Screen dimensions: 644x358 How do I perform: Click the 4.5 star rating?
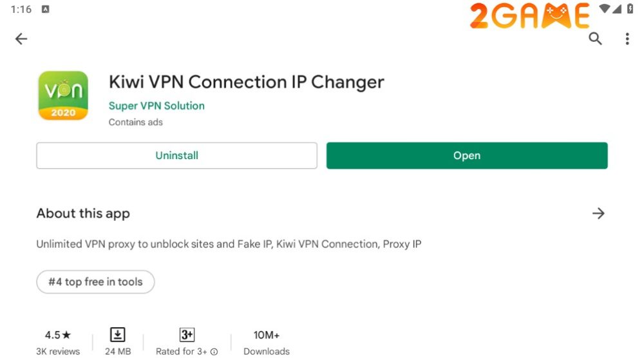pyautogui.click(x=58, y=335)
